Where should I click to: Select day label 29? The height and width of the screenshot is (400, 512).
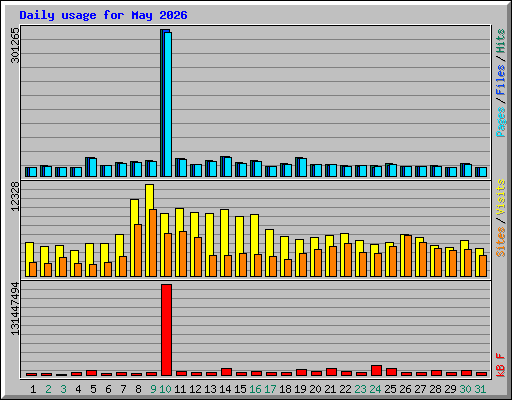click(x=450, y=389)
